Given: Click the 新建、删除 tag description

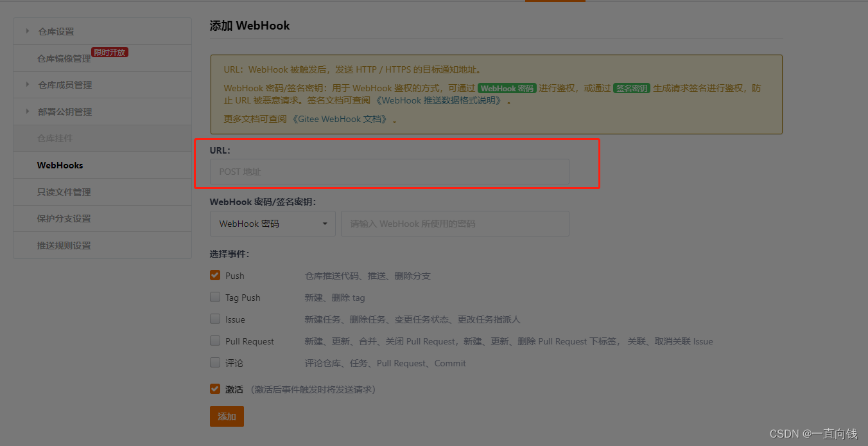Looking at the screenshot, I should [x=334, y=298].
